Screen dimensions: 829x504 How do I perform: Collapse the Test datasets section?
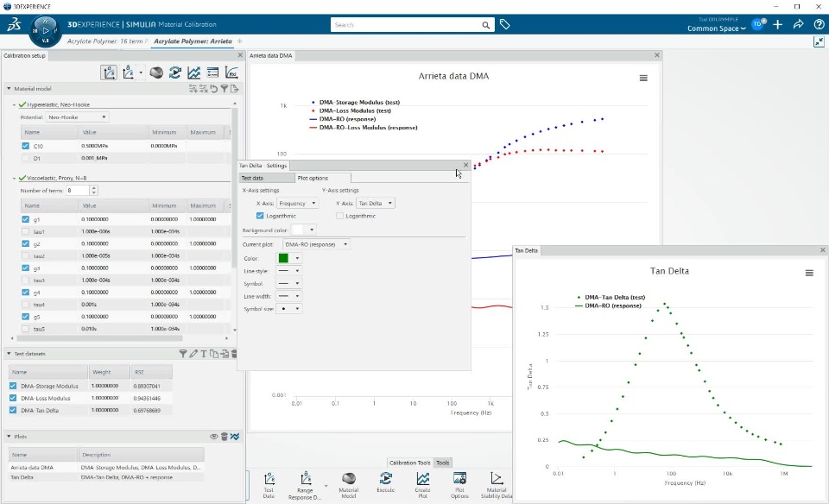tap(9, 354)
